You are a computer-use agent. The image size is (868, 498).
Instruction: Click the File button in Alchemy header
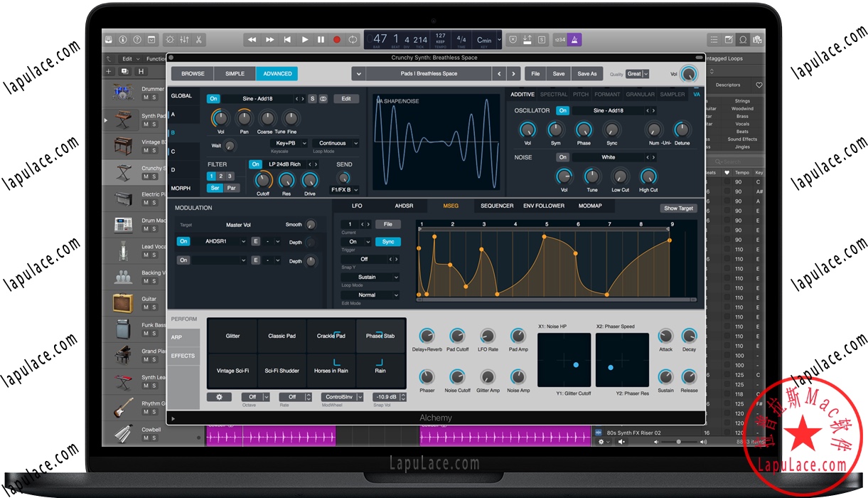(535, 73)
